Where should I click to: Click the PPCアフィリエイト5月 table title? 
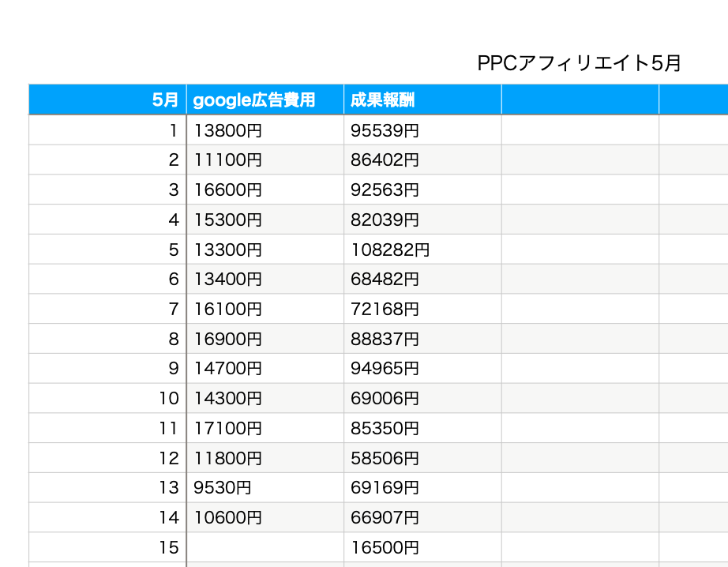point(579,63)
